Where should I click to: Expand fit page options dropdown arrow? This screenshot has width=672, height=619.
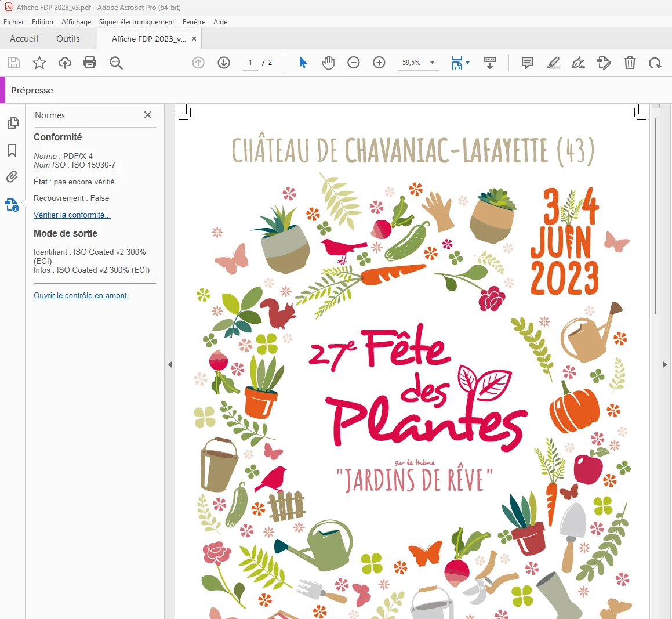point(467,63)
